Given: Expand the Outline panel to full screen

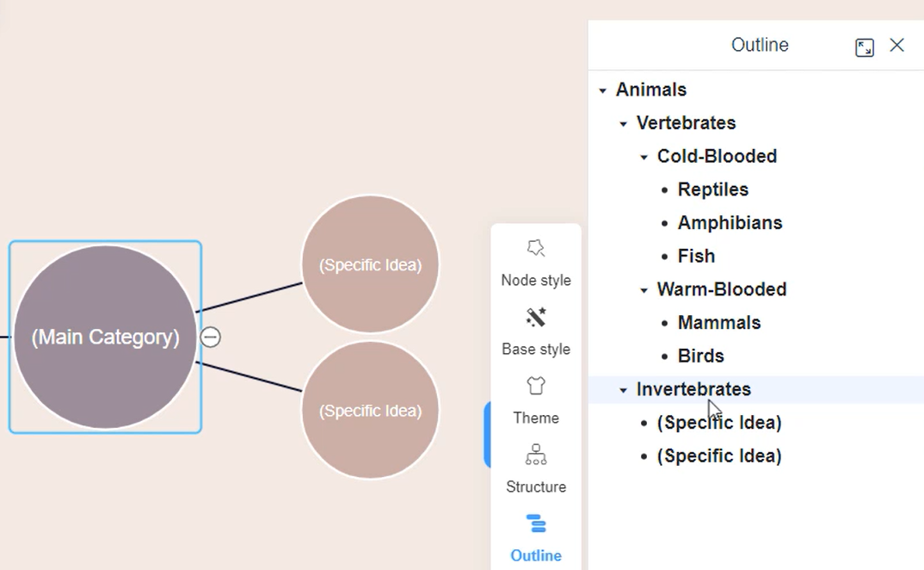Looking at the screenshot, I should [865, 46].
